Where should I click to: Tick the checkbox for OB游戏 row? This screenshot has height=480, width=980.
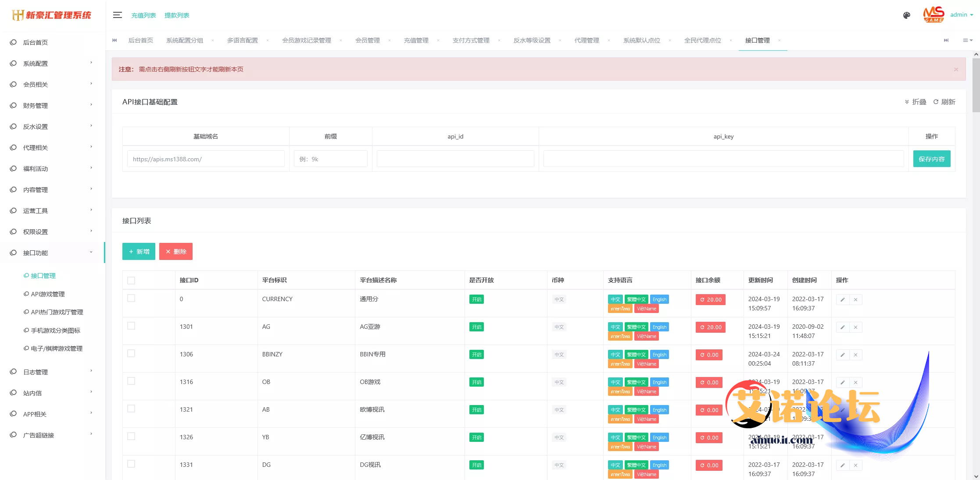click(x=131, y=381)
